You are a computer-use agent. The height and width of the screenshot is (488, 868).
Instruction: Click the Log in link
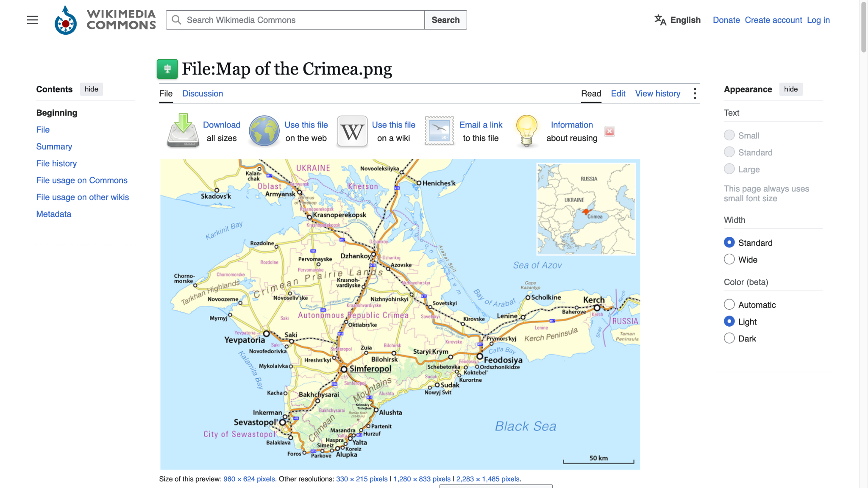(x=818, y=20)
